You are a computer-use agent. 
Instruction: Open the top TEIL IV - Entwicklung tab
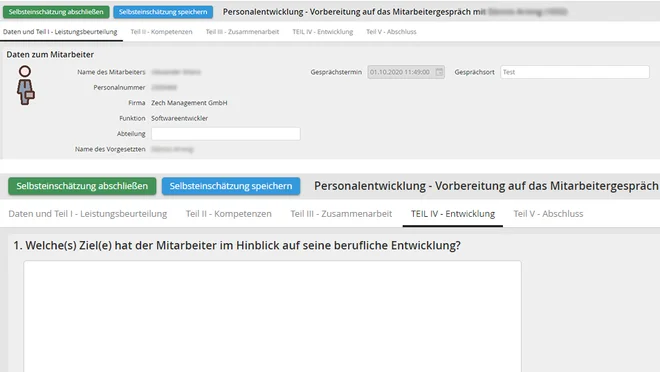(x=323, y=32)
